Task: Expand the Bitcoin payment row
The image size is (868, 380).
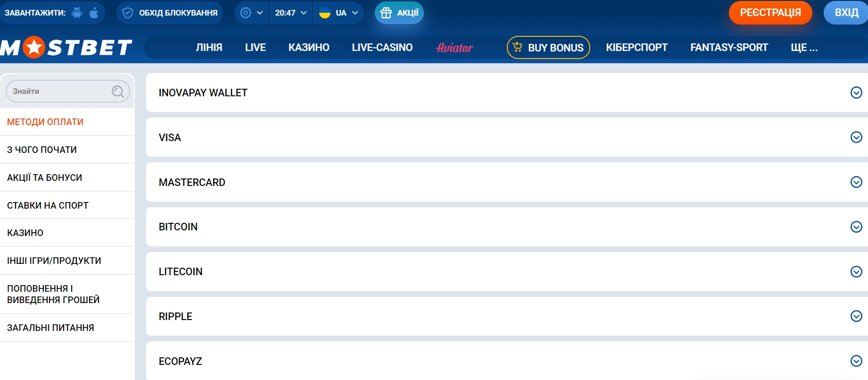Action: tap(856, 227)
